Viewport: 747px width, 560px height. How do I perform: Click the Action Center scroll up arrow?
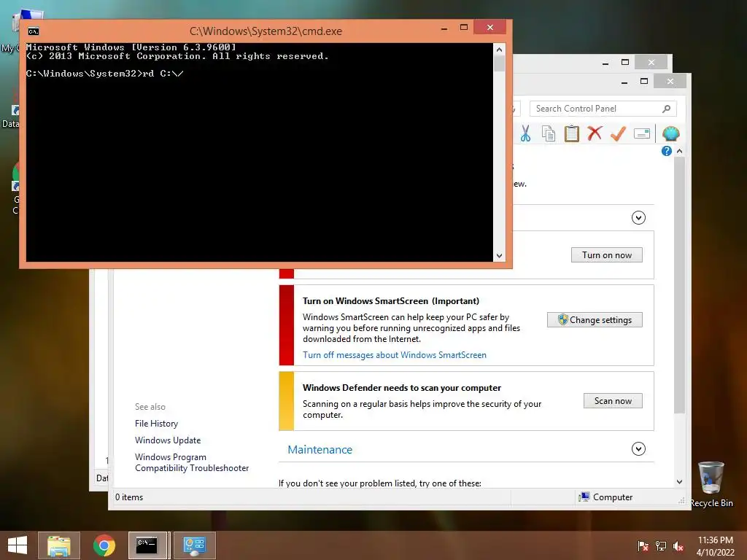click(x=680, y=151)
